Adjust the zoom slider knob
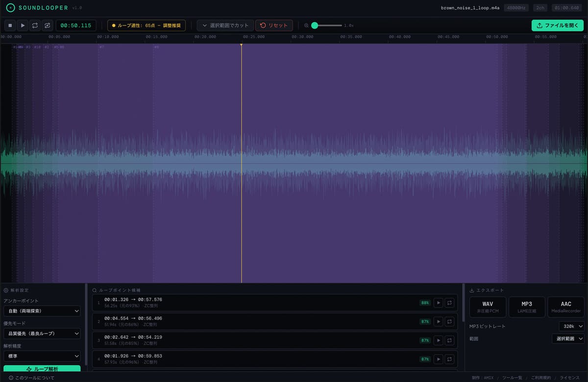 click(x=315, y=25)
